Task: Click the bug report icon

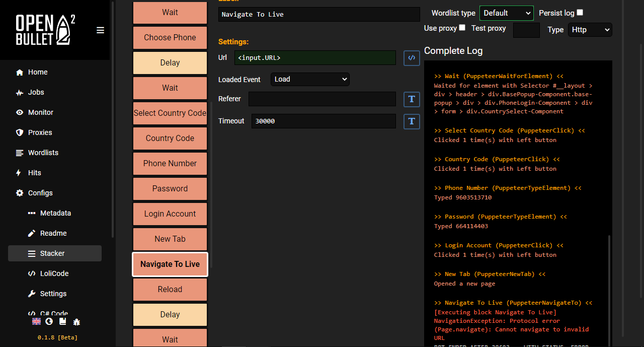Action: [76, 322]
